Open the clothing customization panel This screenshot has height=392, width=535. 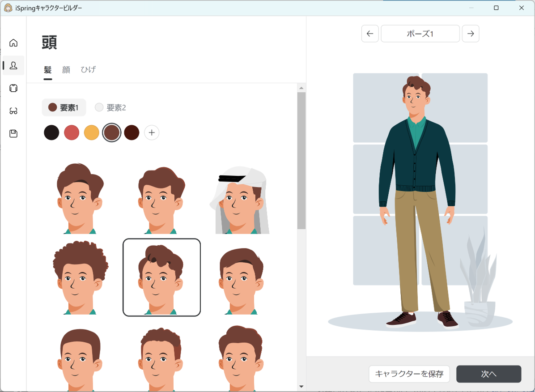pos(14,88)
